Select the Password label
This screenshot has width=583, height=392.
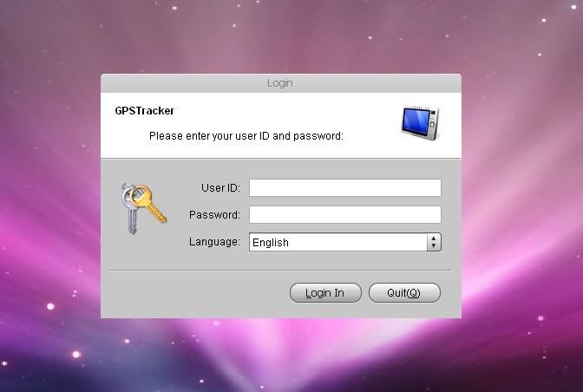[214, 215]
